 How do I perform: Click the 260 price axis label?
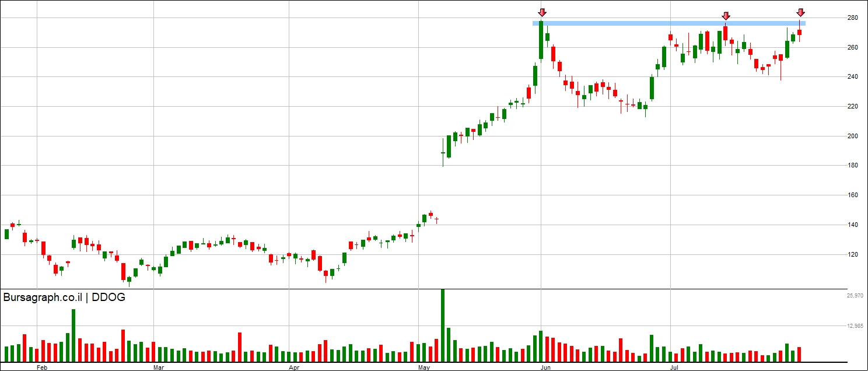click(x=852, y=47)
